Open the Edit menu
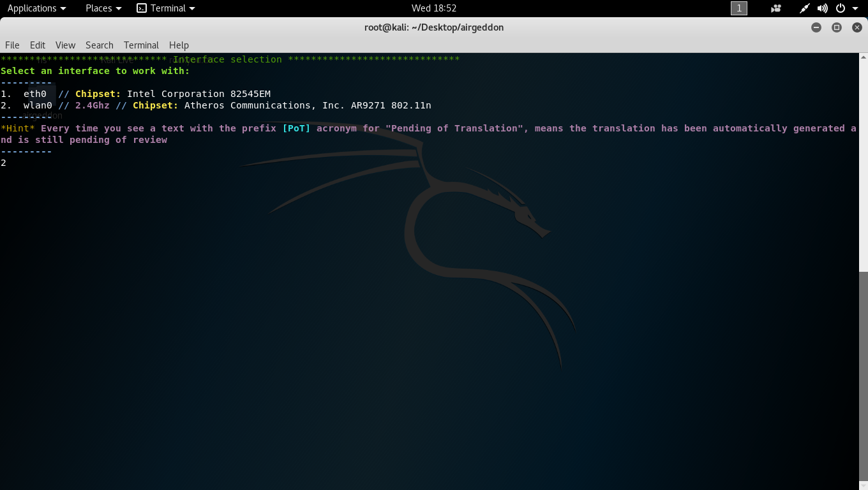This screenshot has height=490, width=868. 38,45
